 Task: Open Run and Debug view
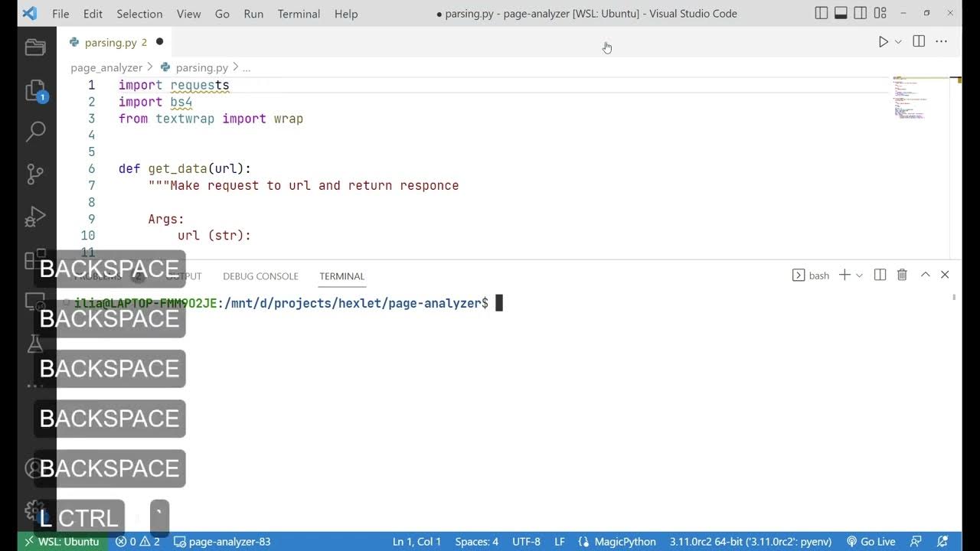click(36, 217)
